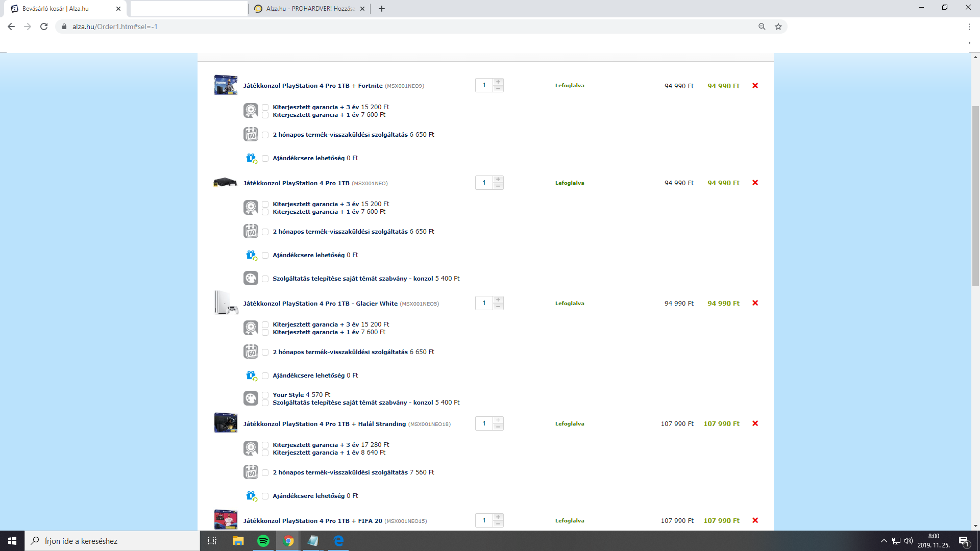Click warranty icon under Fortnite bundle
Image resolution: width=980 pixels, height=551 pixels.
pyautogui.click(x=251, y=111)
